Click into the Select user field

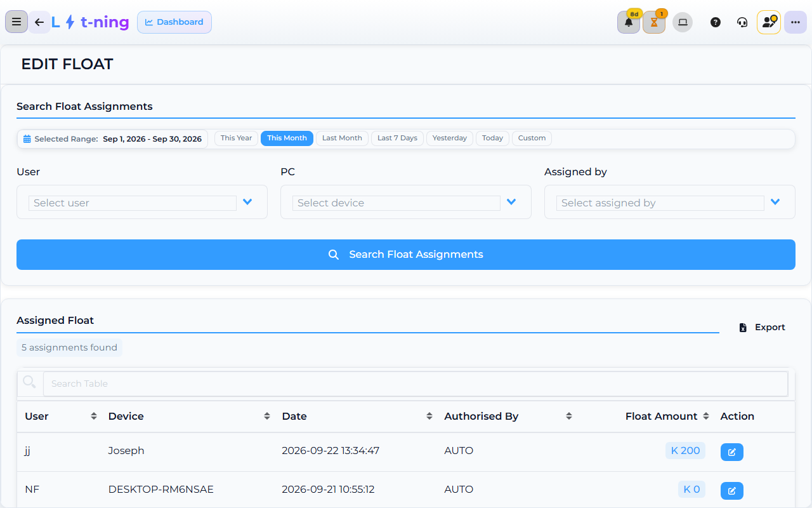click(133, 203)
